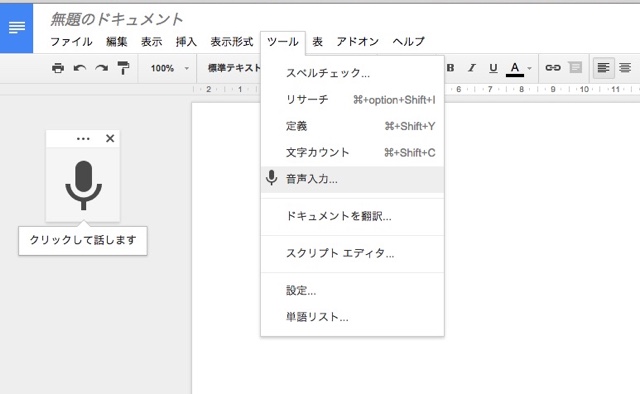
Task: Open the ファイル menu
Action: 71,42
